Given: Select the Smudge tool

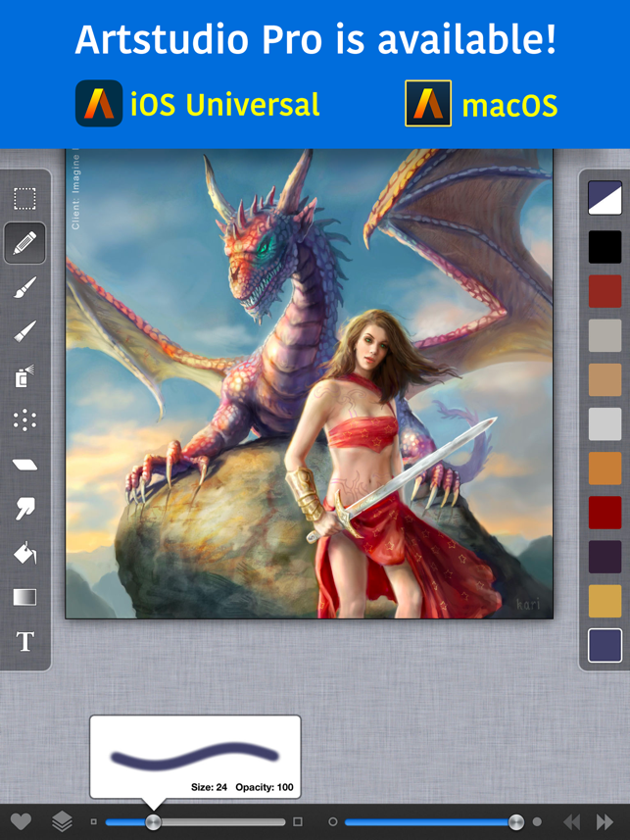Looking at the screenshot, I should click(24, 509).
